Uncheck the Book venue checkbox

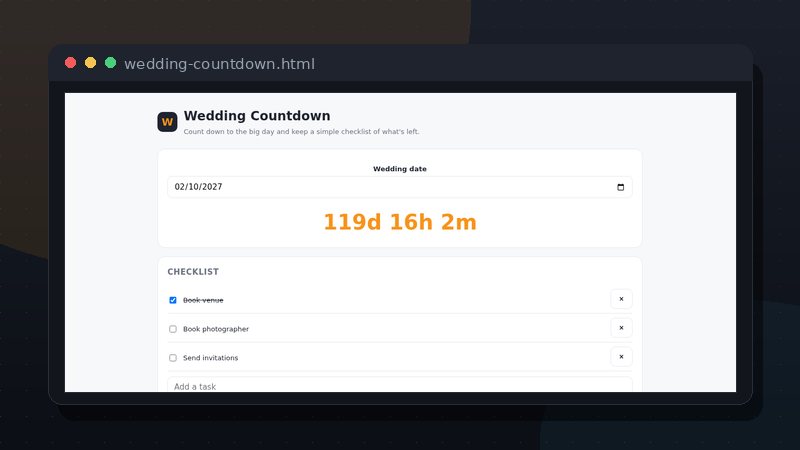[x=173, y=300]
